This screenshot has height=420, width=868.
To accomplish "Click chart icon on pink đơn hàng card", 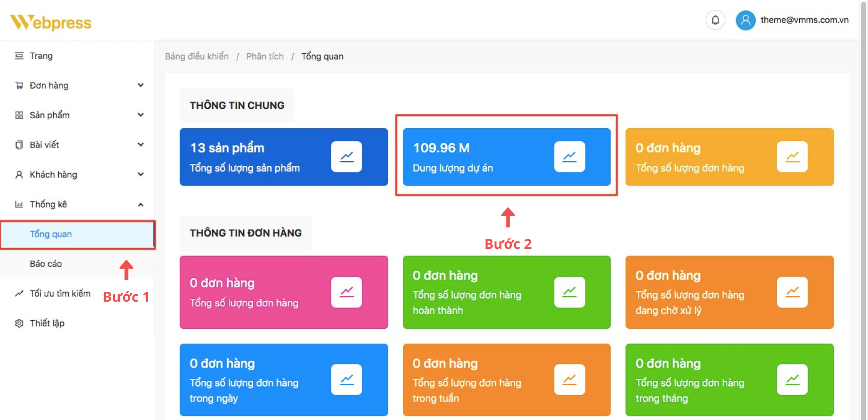I will 346,292.
